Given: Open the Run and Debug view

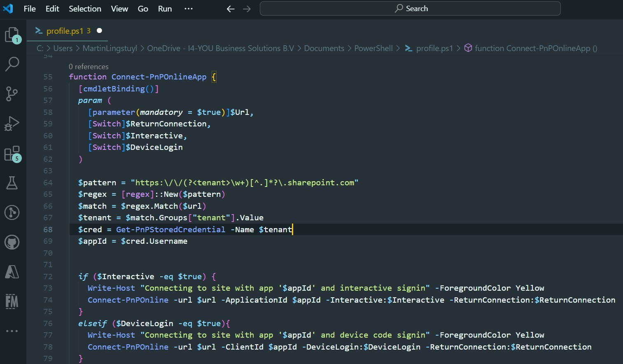Looking at the screenshot, I should [12, 124].
